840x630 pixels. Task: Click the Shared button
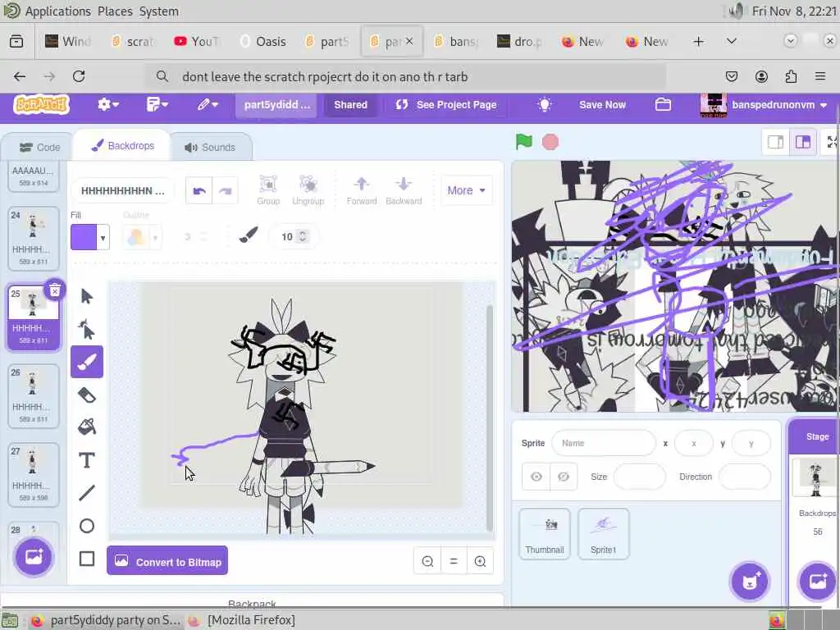(x=350, y=104)
